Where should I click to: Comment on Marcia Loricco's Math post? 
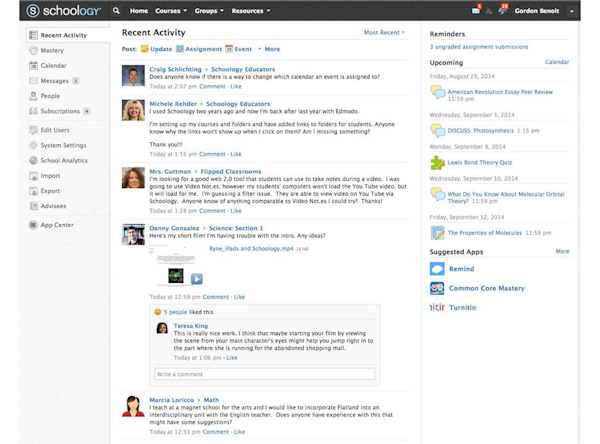(x=216, y=432)
